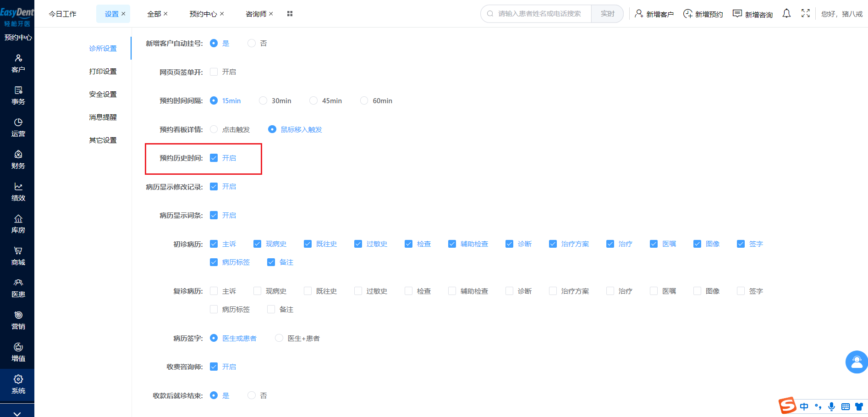The height and width of the screenshot is (417, 868).
Task: Select 点击触发 for 预约看板详情
Action: pos(214,129)
